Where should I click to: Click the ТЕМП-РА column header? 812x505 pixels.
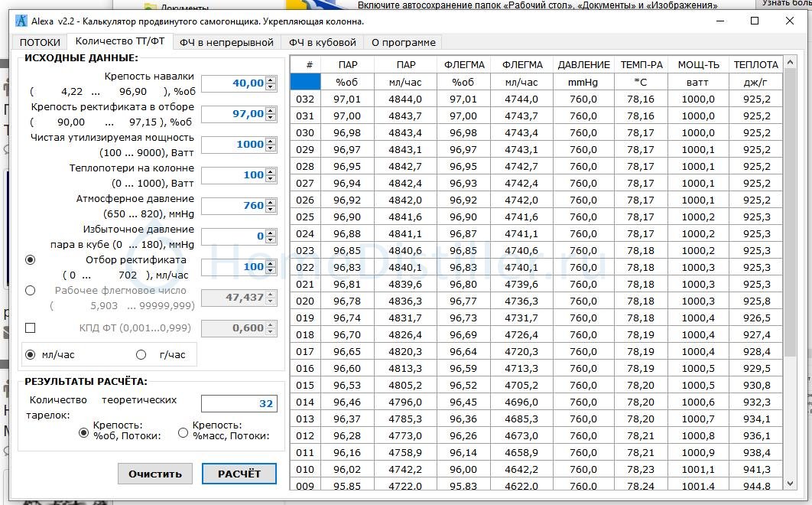tap(641, 65)
